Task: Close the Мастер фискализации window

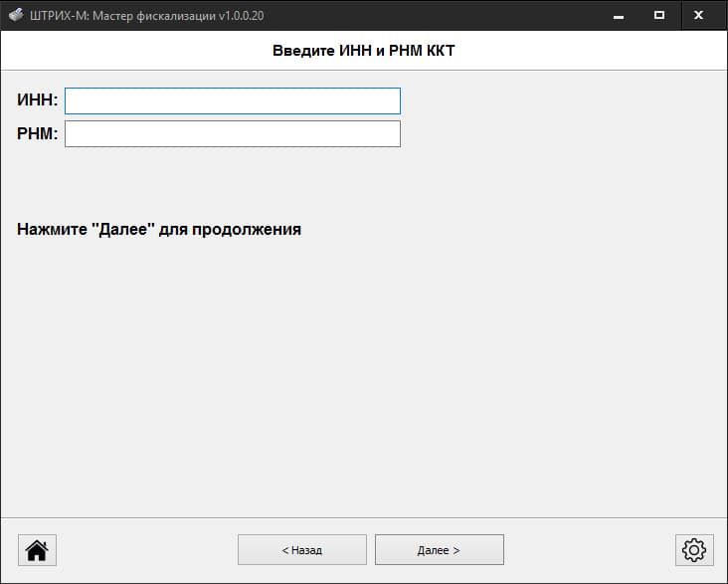Action: (x=698, y=15)
